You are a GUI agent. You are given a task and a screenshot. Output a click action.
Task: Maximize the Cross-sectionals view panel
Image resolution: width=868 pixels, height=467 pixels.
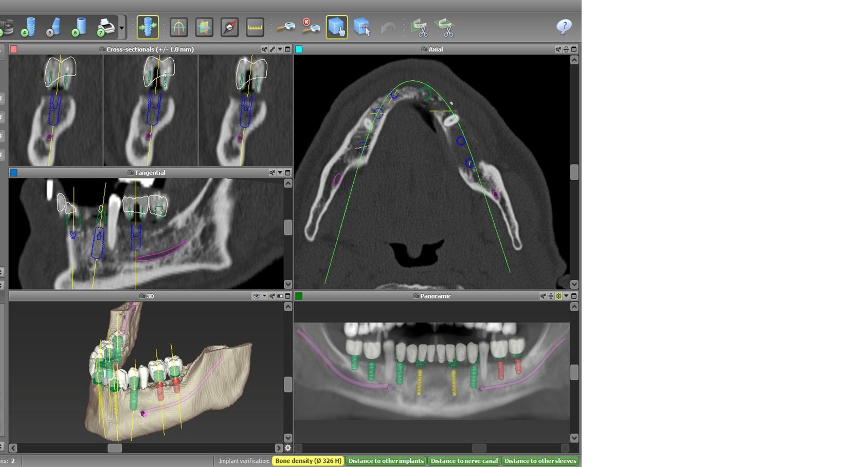[288, 49]
